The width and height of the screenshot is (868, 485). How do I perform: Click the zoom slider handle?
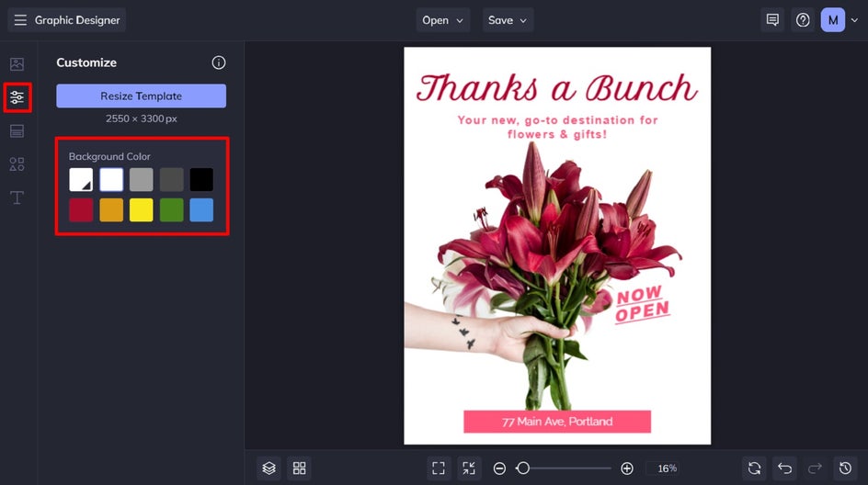[x=523, y=468]
